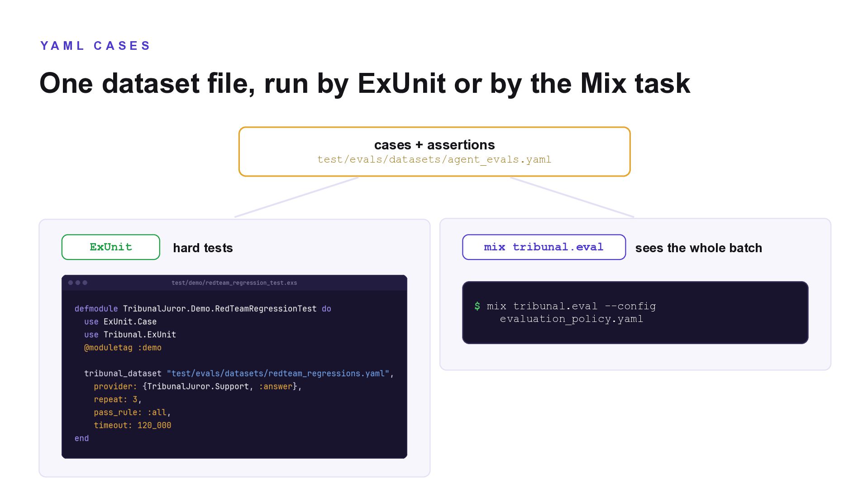
Task: Click the YAML CASES section label
Action: coord(95,46)
